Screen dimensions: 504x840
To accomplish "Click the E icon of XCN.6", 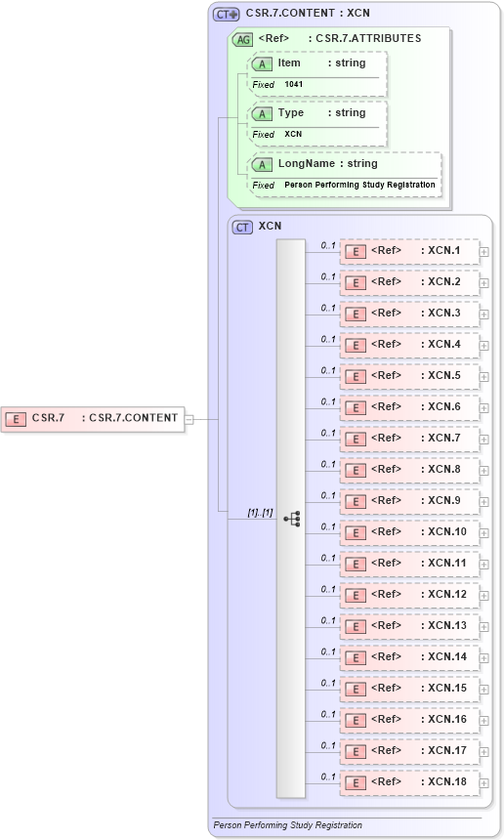I will [x=356, y=407].
